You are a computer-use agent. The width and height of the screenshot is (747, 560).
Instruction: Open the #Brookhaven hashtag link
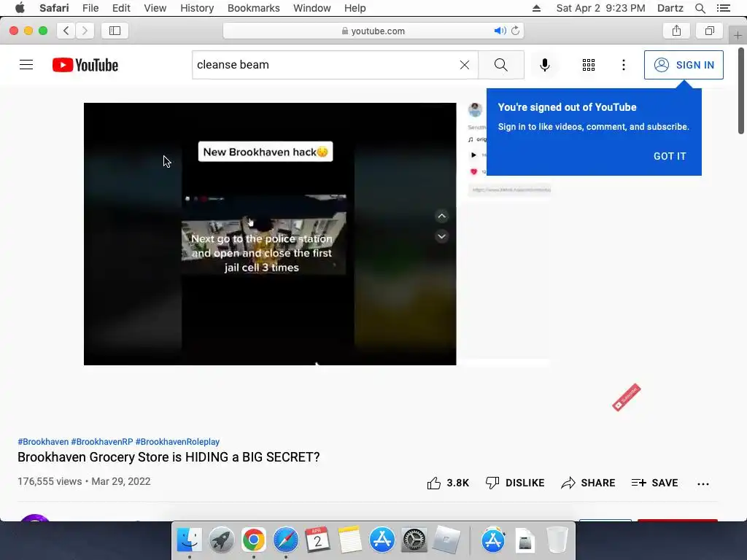point(43,441)
